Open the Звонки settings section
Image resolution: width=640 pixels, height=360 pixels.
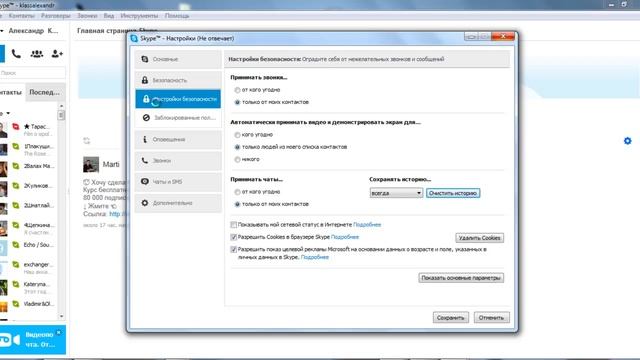click(x=178, y=160)
